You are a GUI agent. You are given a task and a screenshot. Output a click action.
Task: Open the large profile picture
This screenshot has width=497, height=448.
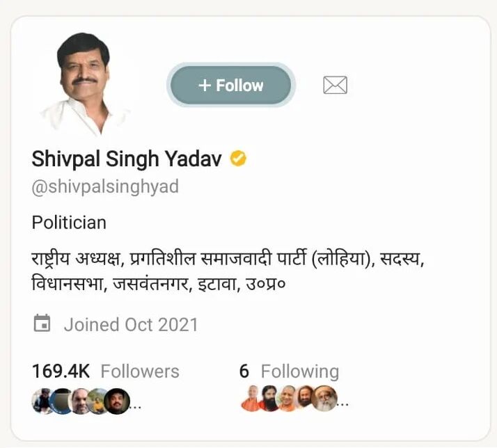[x=84, y=83]
